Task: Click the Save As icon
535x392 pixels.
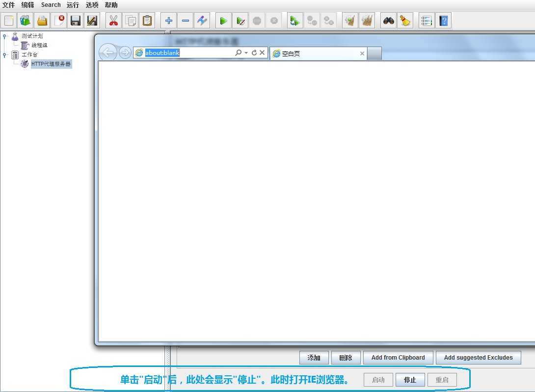Action: point(92,21)
